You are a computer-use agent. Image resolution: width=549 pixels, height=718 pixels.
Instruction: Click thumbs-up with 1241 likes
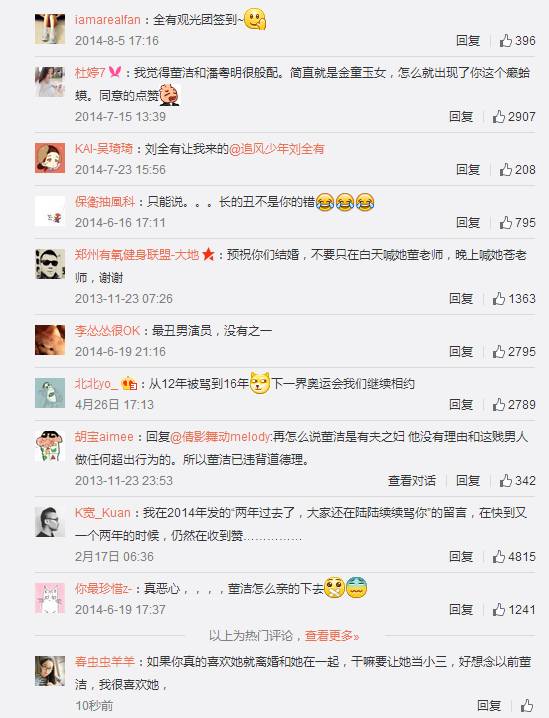pos(499,610)
